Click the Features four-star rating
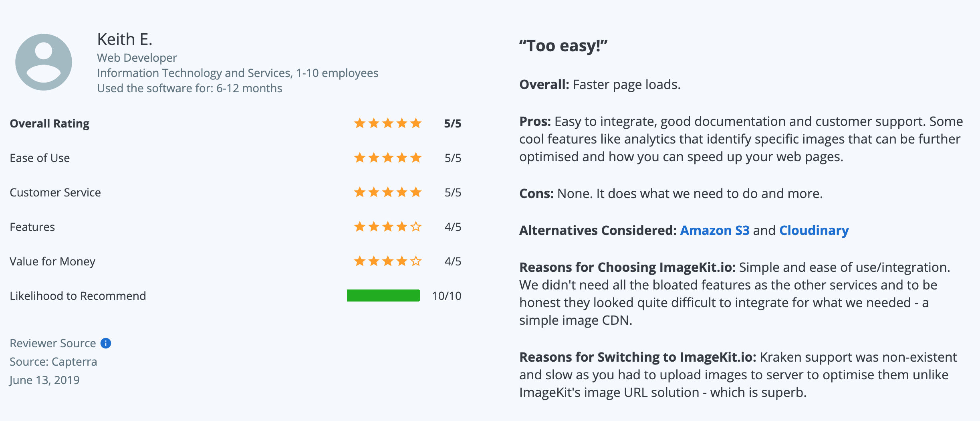This screenshot has width=980, height=421. (x=388, y=227)
